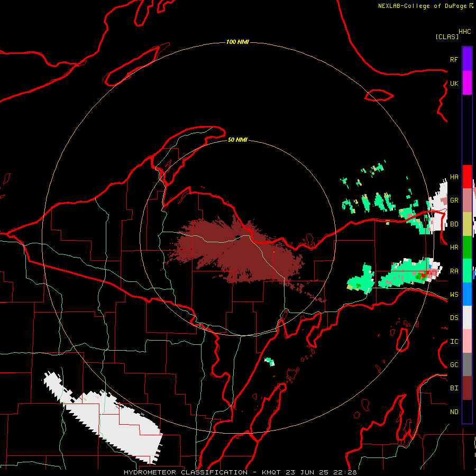
Task: Click the ND black legend swatch
Action: click(467, 411)
